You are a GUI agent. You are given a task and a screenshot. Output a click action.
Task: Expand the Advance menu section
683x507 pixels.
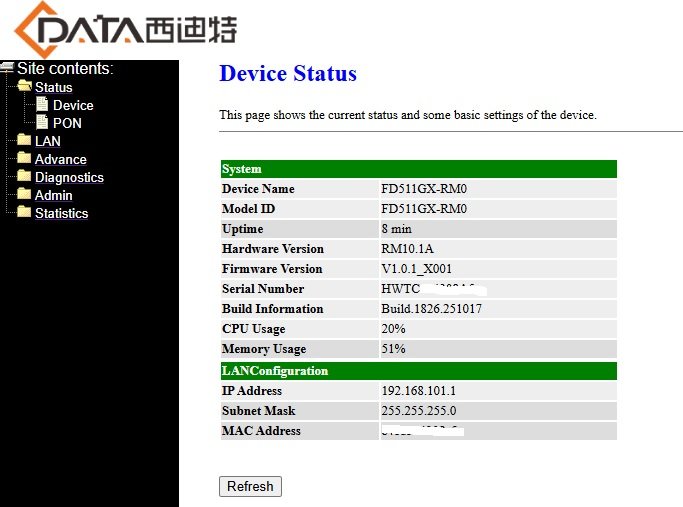click(x=61, y=159)
